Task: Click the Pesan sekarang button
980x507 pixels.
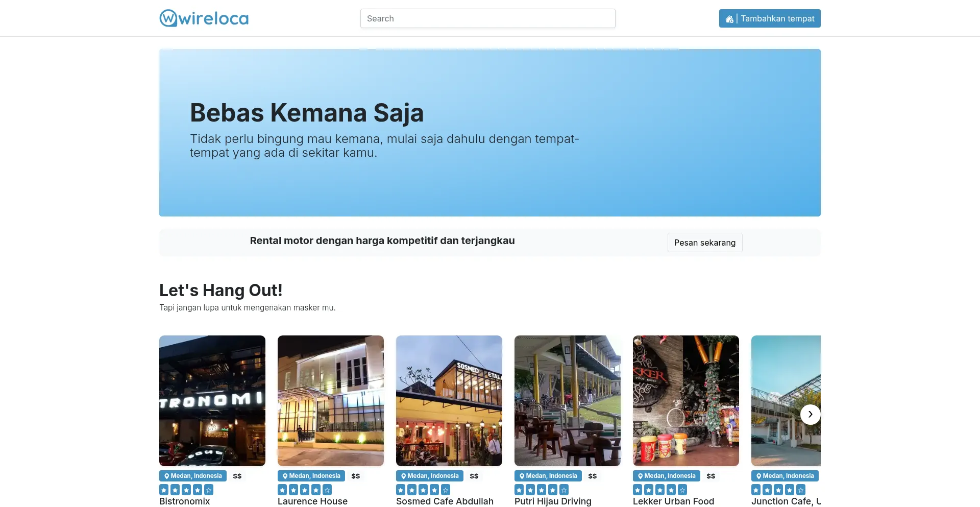Action: (x=705, y=243)
